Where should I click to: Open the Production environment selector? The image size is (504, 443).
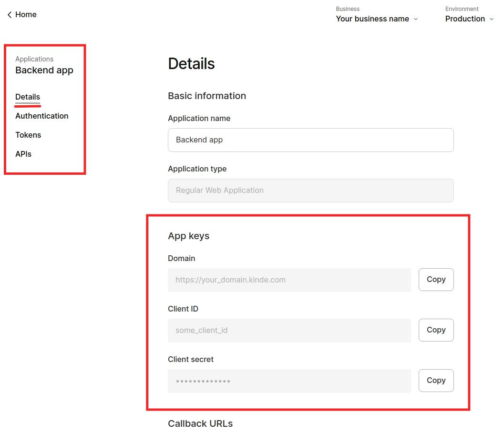[x=465, y=19]
